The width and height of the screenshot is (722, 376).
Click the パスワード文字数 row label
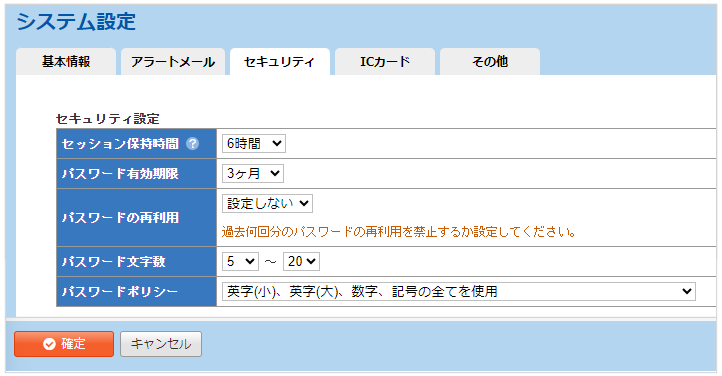point(113,261)
